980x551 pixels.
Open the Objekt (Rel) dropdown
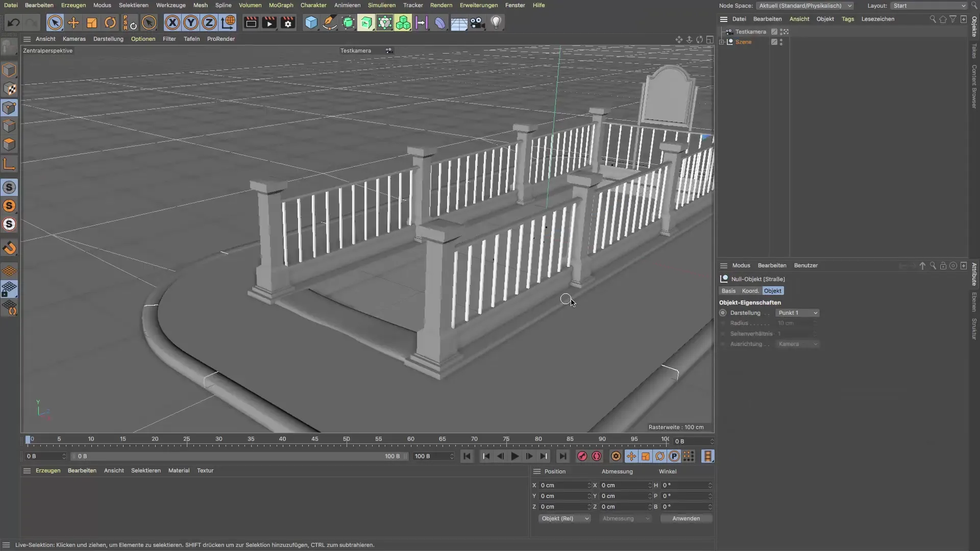tap(564, 518)
